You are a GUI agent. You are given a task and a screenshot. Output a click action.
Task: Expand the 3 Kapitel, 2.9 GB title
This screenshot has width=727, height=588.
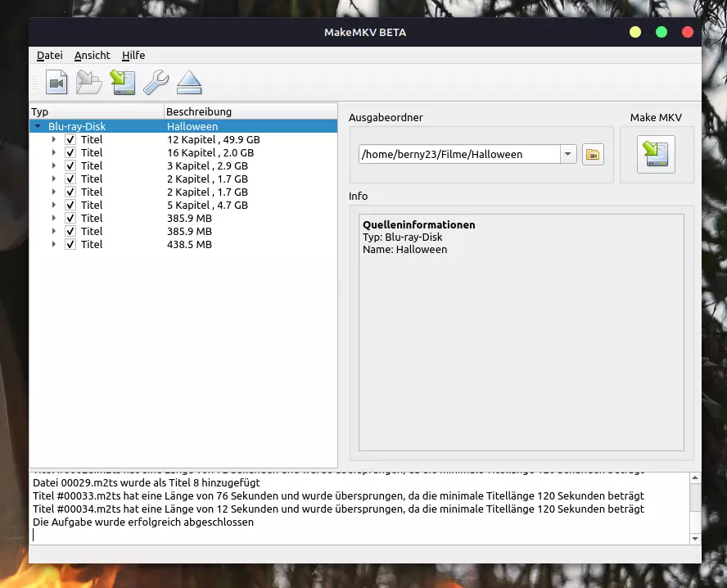tap(54, 165)
